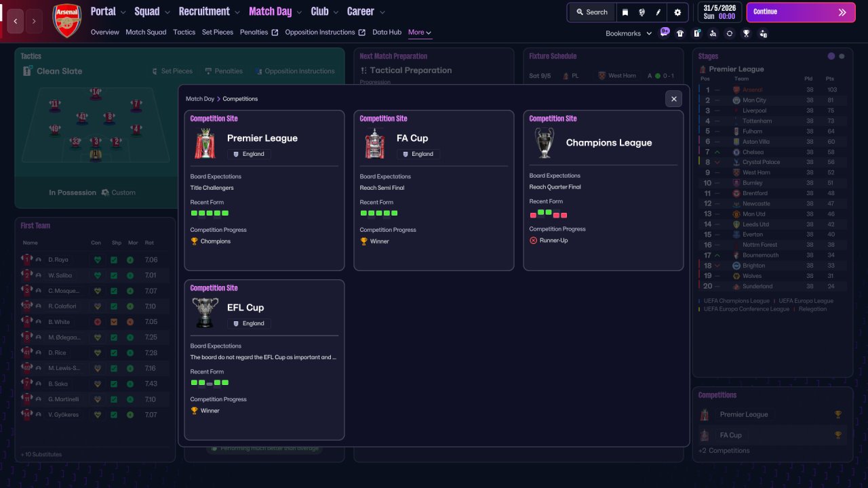Click the Arsenal club crest

(x=67, y=20)
